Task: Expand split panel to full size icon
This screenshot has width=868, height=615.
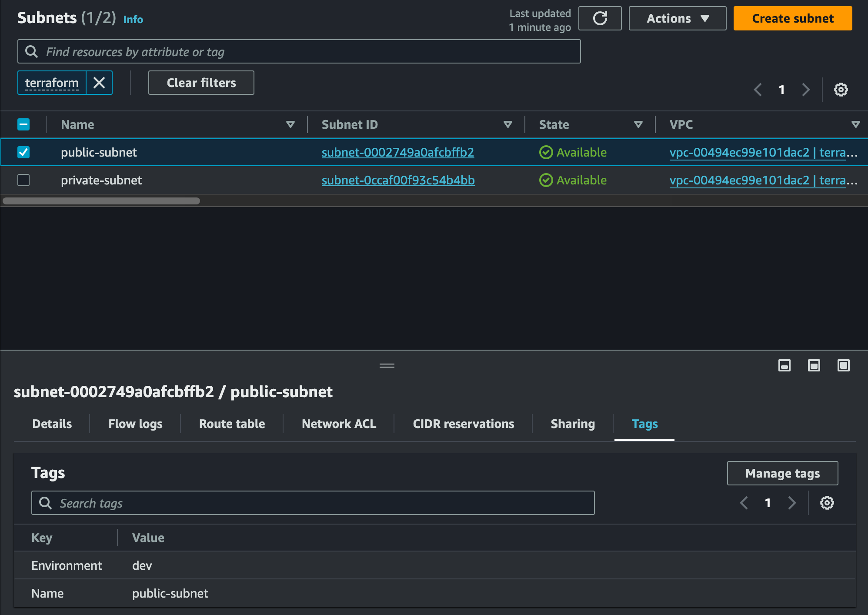Action: point(843,365)
